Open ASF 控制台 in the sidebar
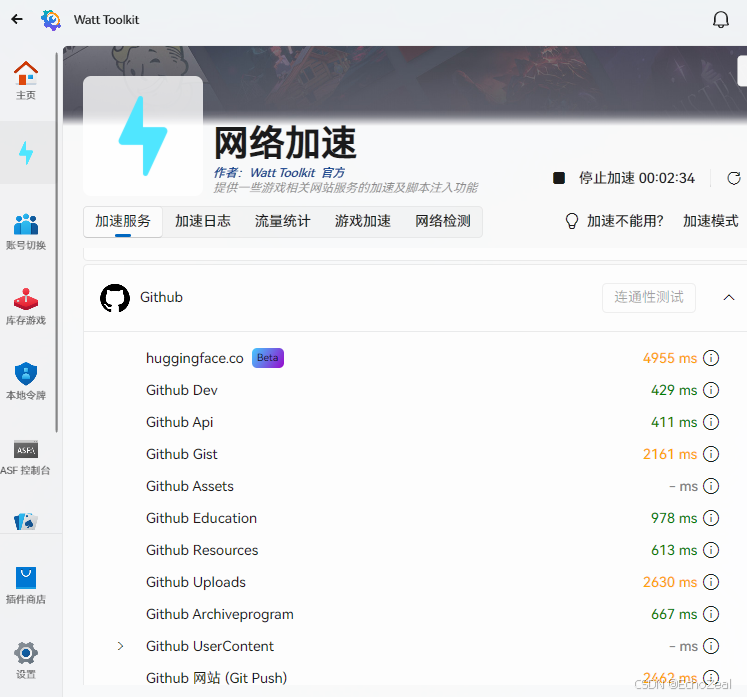 click(x=26, y=457)
